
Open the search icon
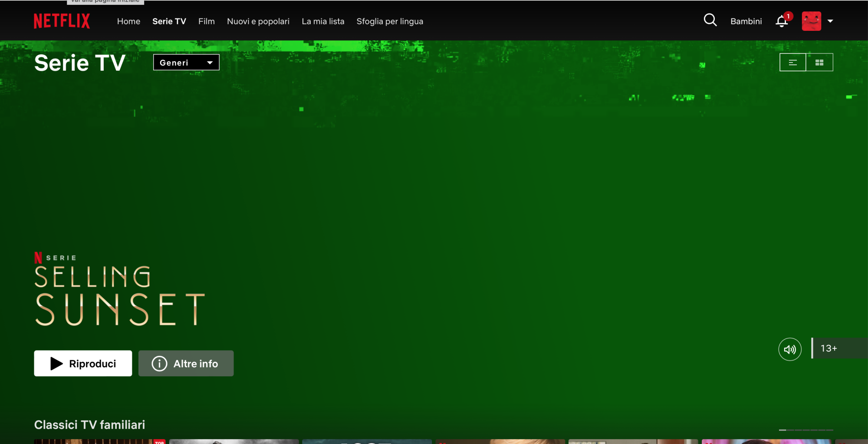point(710,20)
